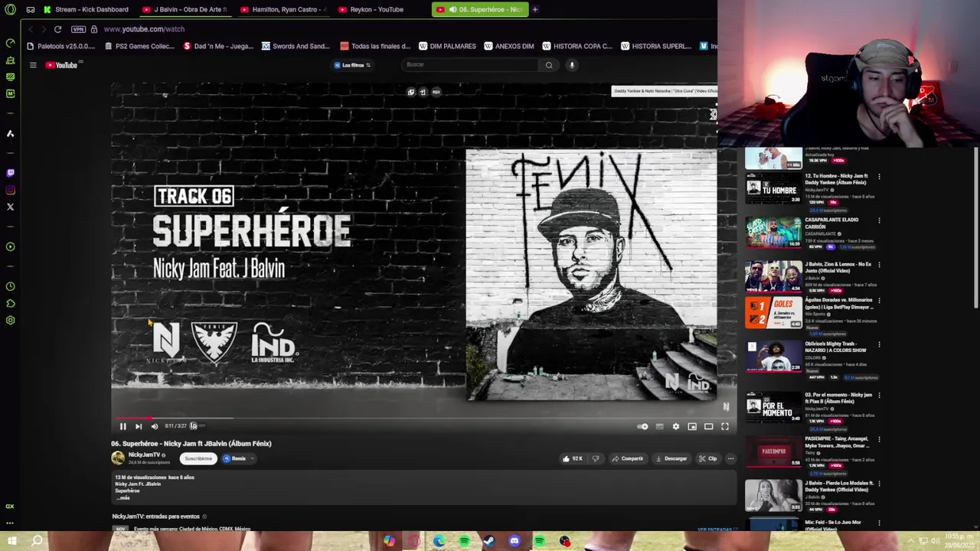Open the Windows Start menu

11,541
